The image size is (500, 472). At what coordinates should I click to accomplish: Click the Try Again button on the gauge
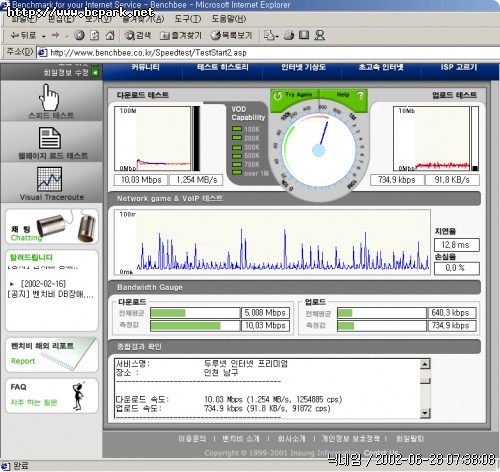(x=293, y=95)
